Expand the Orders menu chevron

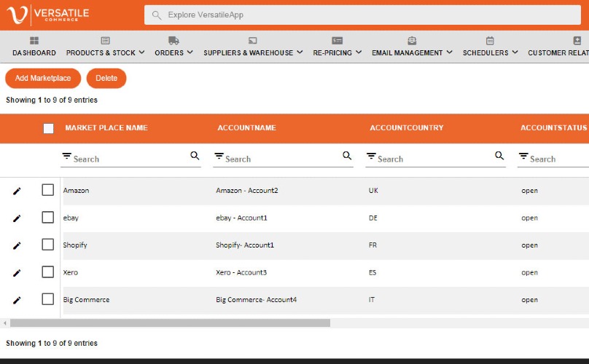point(190,52)
